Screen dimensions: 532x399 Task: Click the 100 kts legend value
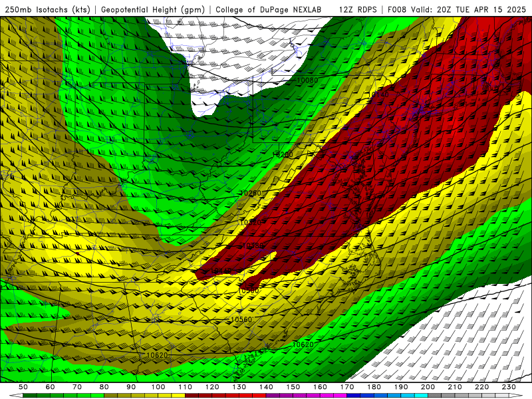[x=158, y=387]
